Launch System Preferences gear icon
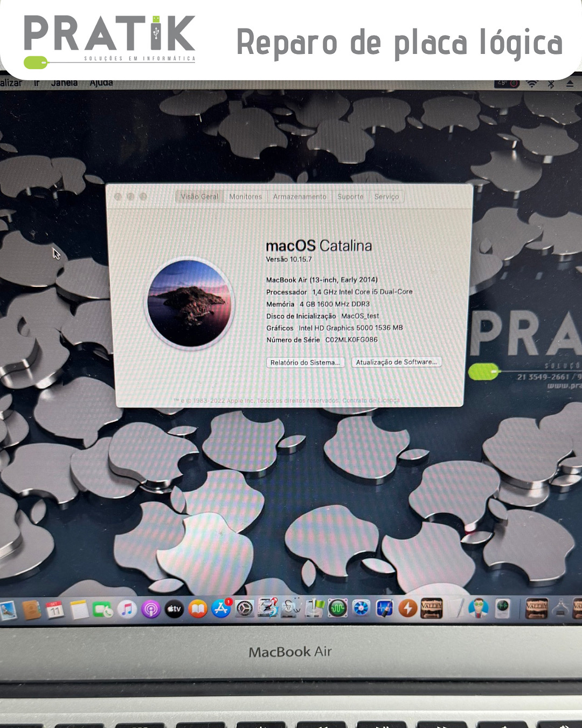582x728 pixels. click(245, 609)
